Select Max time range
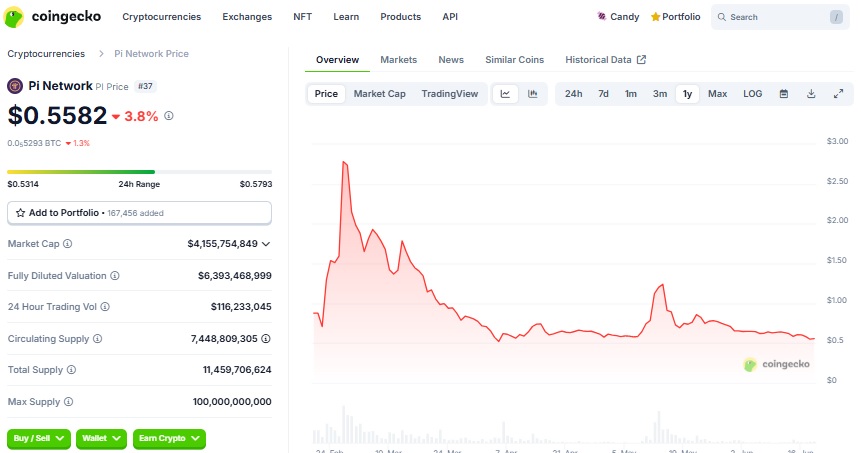The width and height of the screenshot is (861, 453). pos(718,94)
